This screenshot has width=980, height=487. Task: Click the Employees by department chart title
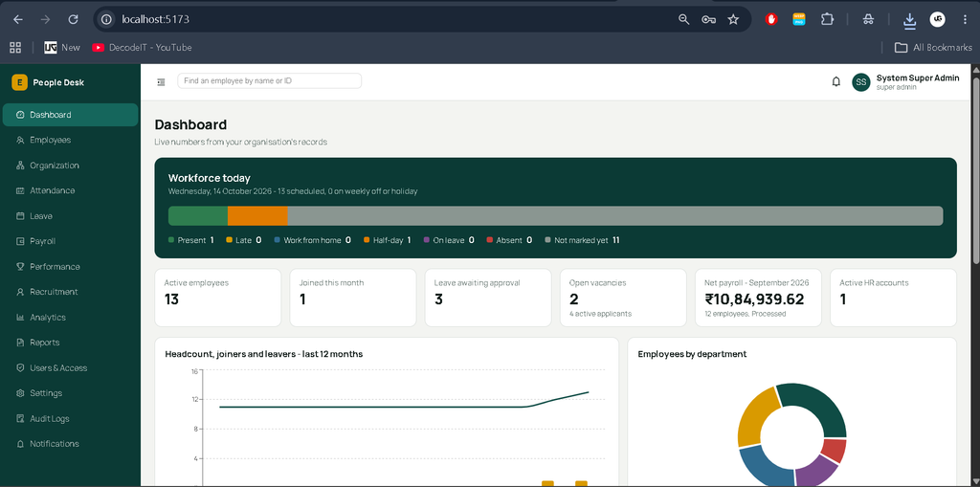pyautogui.click(x=692, y=354)
